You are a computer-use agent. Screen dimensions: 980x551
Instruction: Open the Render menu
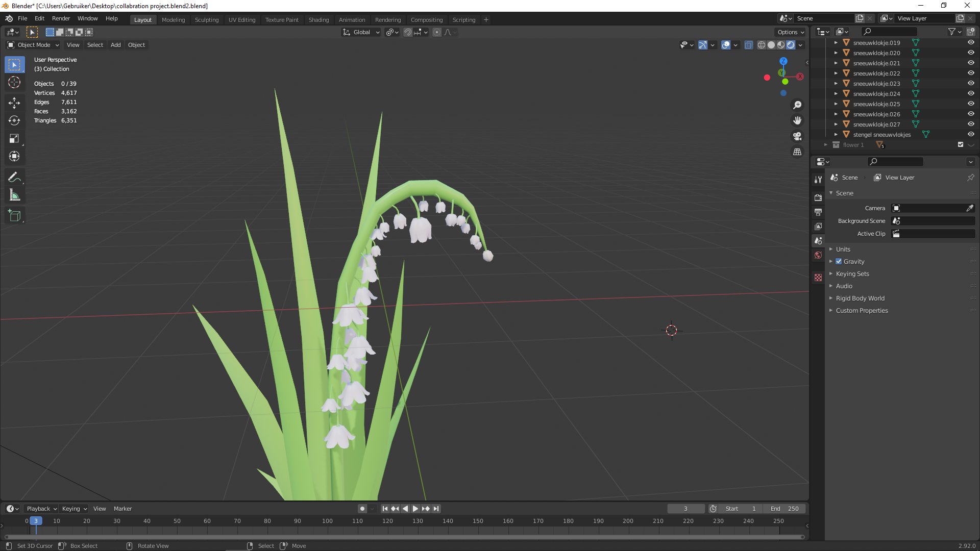[x=61, y=18]
